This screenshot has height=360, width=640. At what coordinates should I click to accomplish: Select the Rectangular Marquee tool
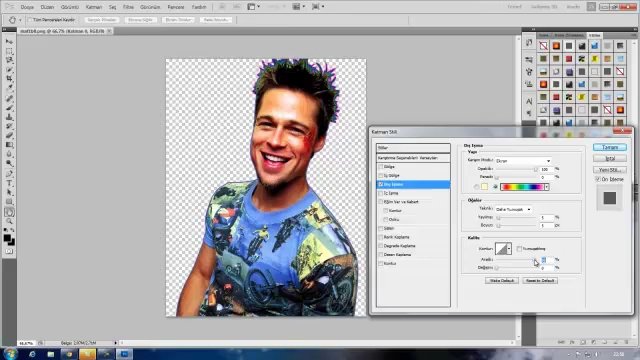pos(9,51)
